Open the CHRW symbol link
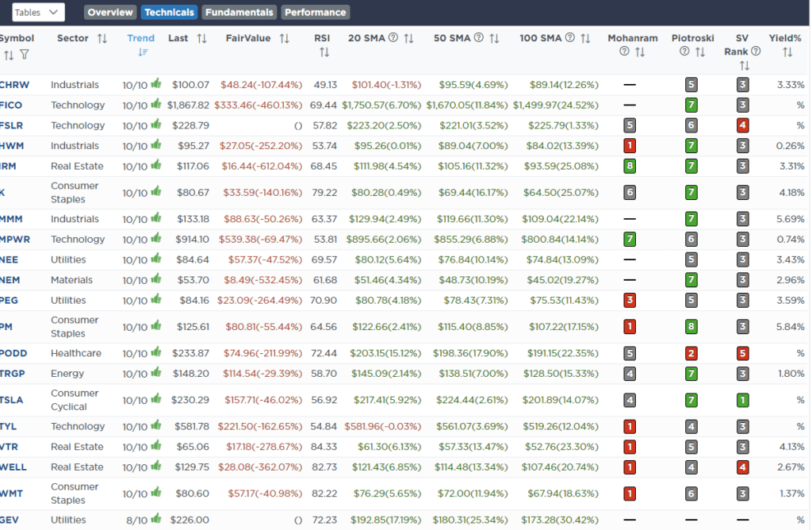812x530 pixels. 14,85
